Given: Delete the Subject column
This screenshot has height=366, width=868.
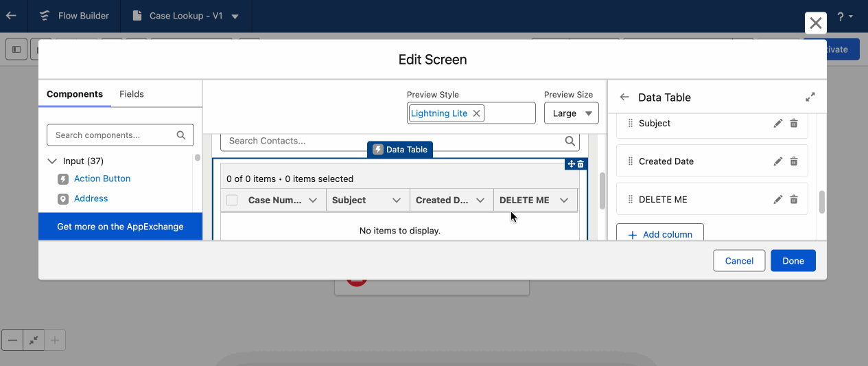Looking at the screenshot, I should pos(794,124).
